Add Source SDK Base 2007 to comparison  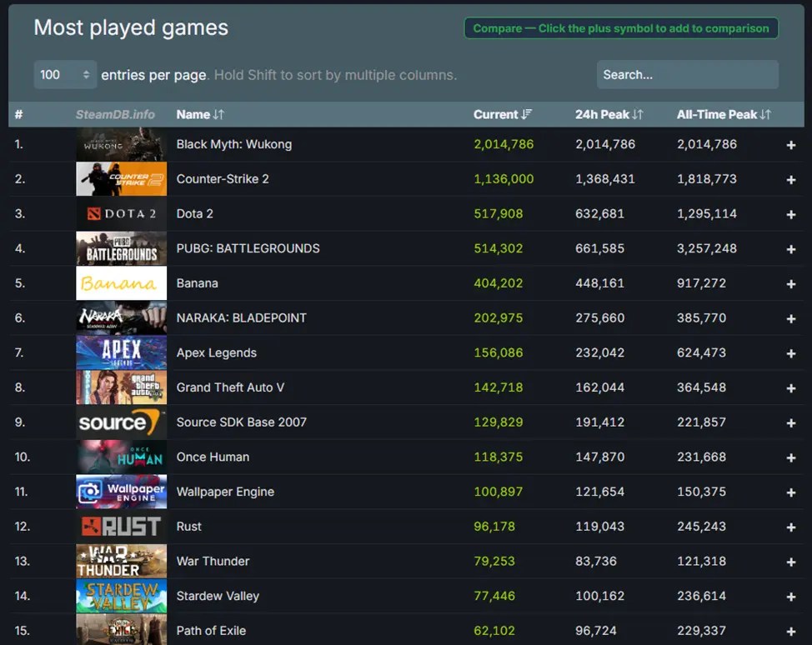pyautogui.click(x=791, y=423)
